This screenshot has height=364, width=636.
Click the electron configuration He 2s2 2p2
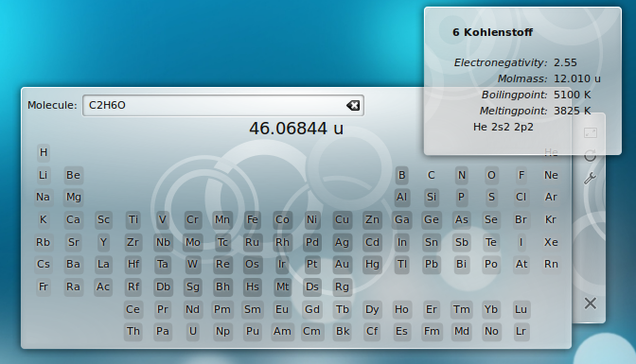[x=503, y=128]
